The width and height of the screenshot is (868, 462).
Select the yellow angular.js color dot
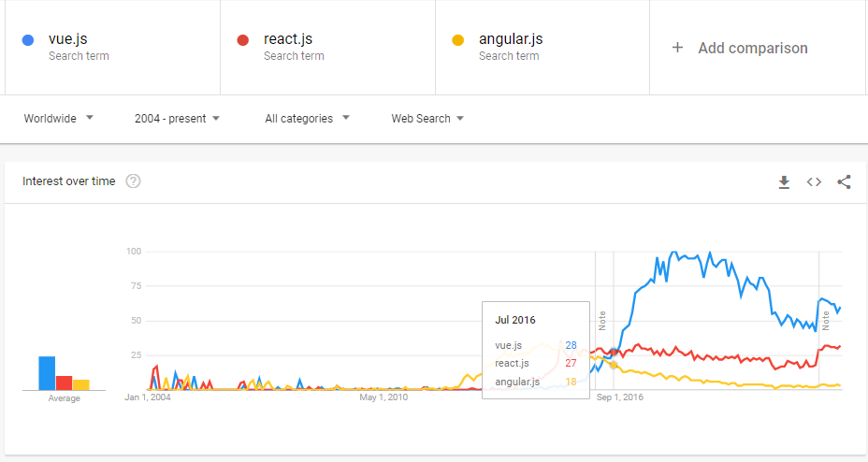tap(457, 40)
